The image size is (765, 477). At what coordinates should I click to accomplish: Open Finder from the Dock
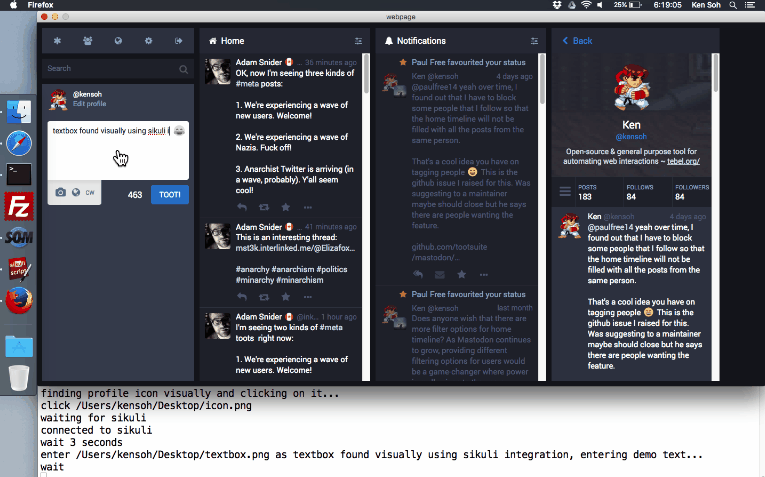19,111
